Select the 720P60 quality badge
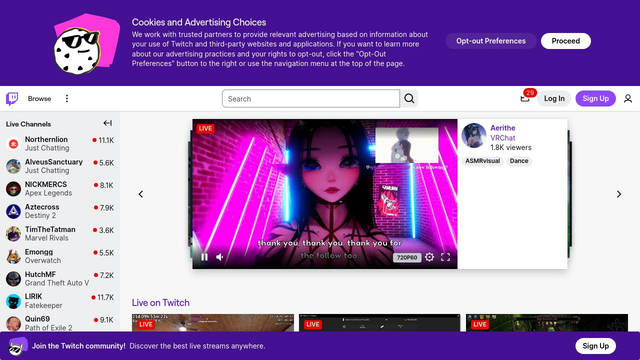The height and width of the screenshot is (360, 640). click(407, 258)
